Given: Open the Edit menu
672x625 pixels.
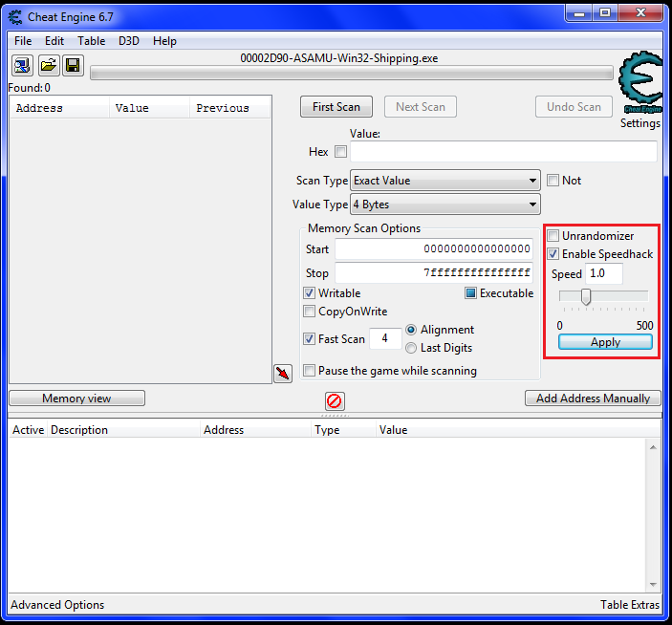Looking at the screenshot, I should click(54, 41).
